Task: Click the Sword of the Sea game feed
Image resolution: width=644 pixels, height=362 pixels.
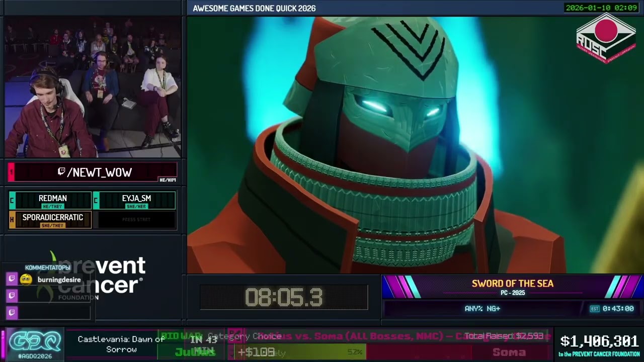Action: (x=415, y=145)
